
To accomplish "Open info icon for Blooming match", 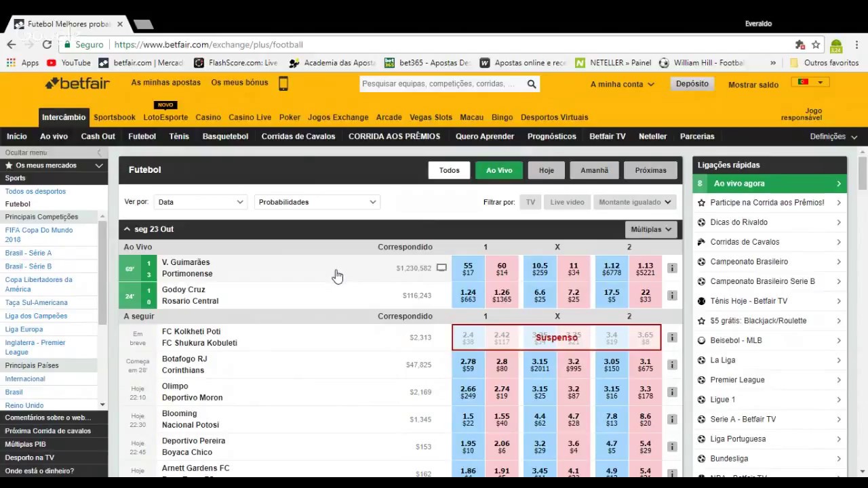I will [672, 420].
